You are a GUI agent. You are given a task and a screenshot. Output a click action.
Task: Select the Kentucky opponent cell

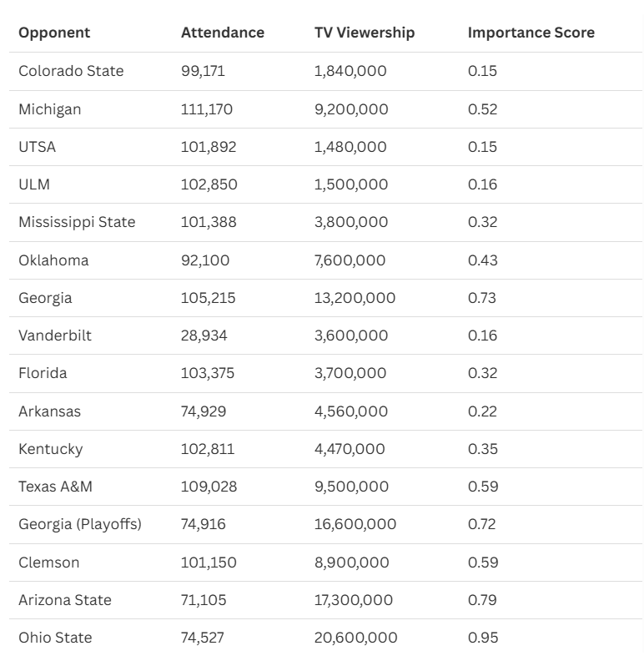coord(51,449)
